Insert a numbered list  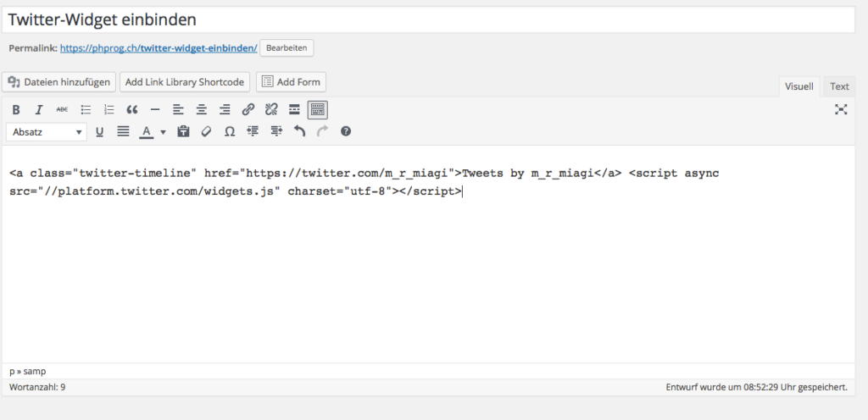(x=108, y=110)
